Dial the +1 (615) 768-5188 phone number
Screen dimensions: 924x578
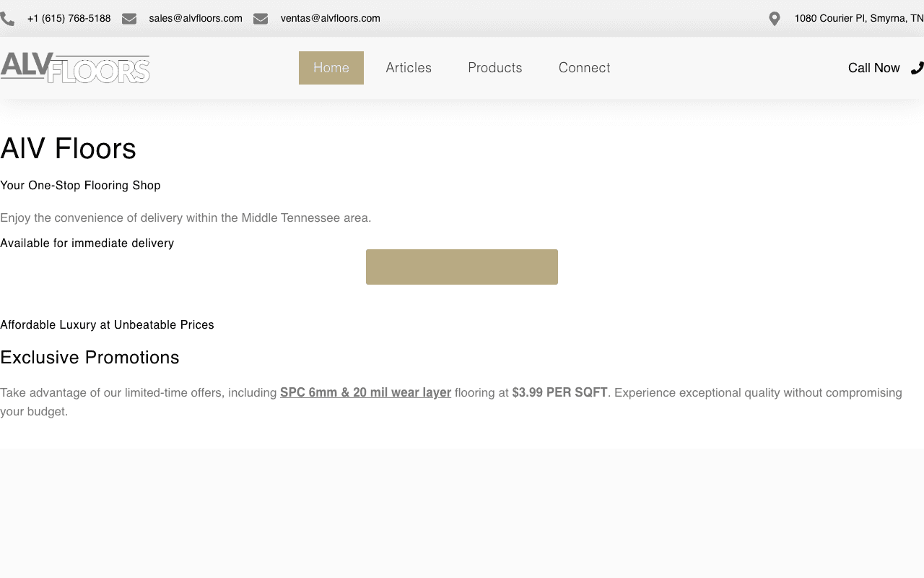[x=69, y=19]
